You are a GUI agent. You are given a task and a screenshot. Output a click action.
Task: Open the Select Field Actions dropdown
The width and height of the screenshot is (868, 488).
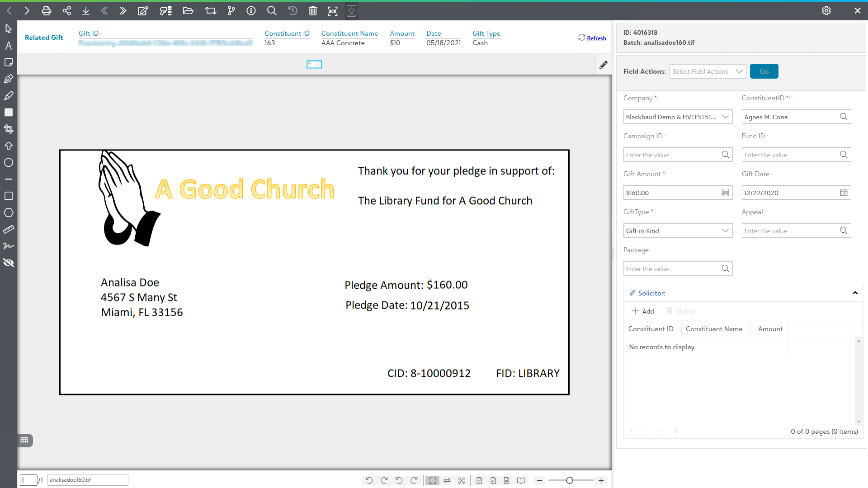[x=708, y=71]
